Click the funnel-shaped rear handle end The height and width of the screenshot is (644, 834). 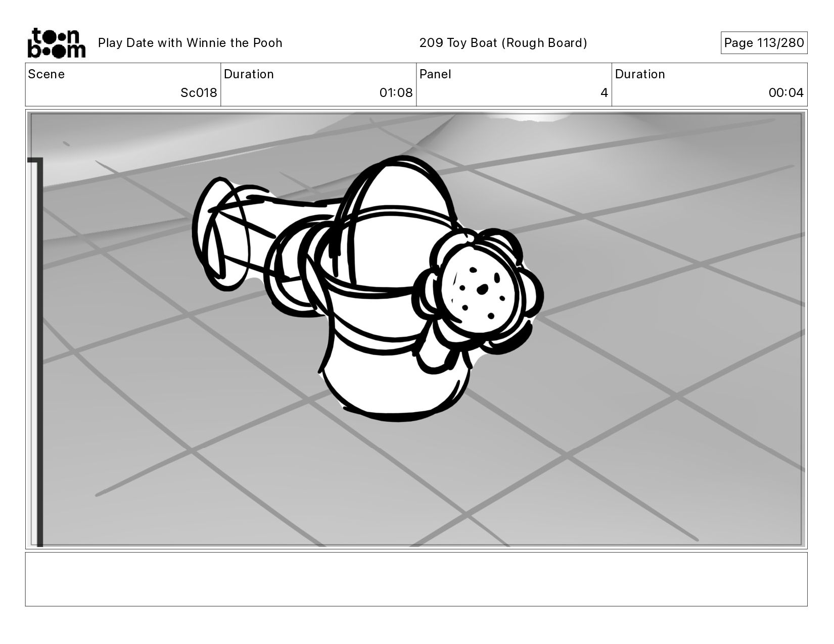(x=220, y=233)
